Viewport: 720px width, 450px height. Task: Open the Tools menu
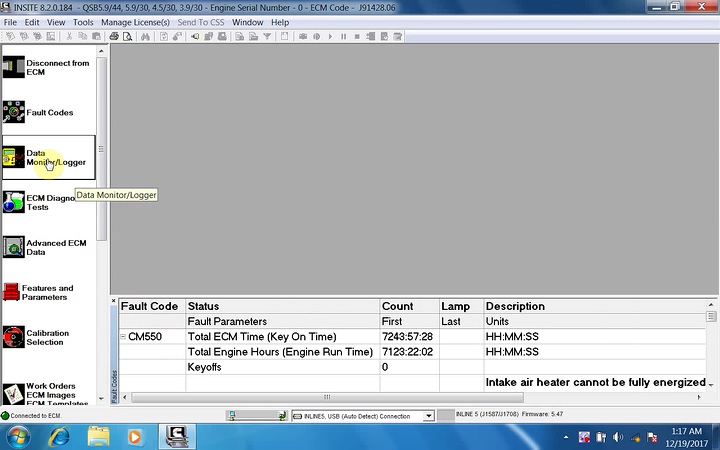click(x=83, y=22)
